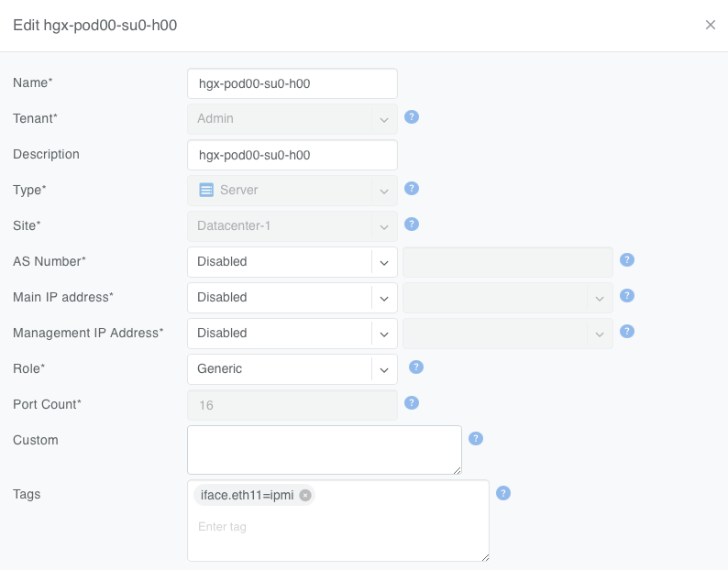This screenshot has height=570, width=728.
Task: Click the help icon for AS Number
Action: click(627, 260)
